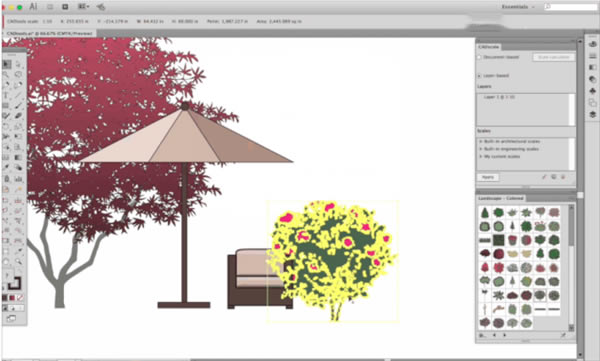The image size is (600, 361).
Task: Select the Type tool in the toolbox
Action: tap(7, 95)
